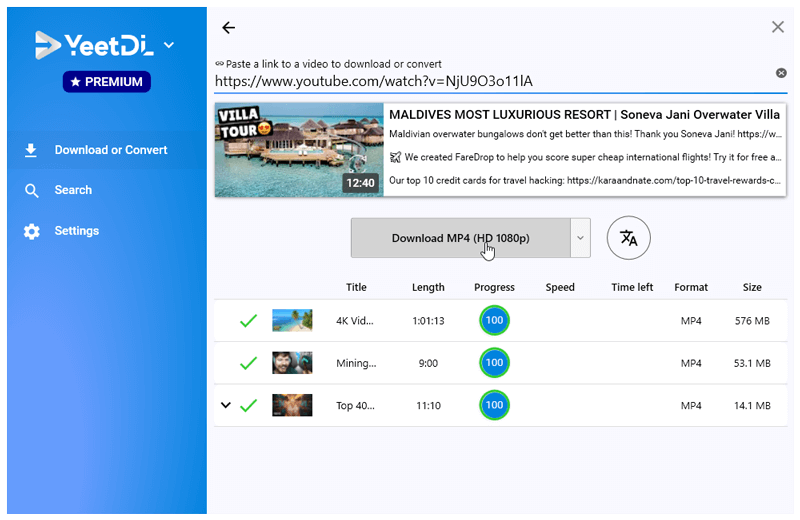Click the download arrow sidebar icon
This screenshot has width=800, height=520.
pos(31,150)
